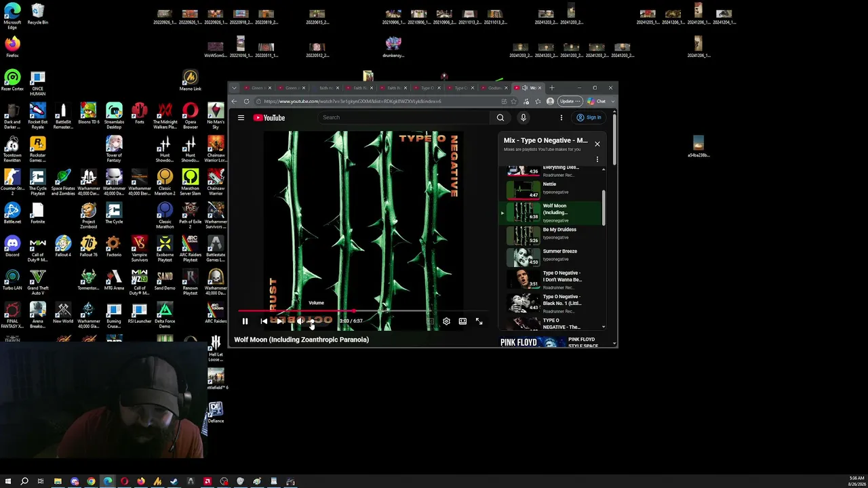Open Task View on the taskbar
This screenshot has height=488, width=868.
point(41,481)
